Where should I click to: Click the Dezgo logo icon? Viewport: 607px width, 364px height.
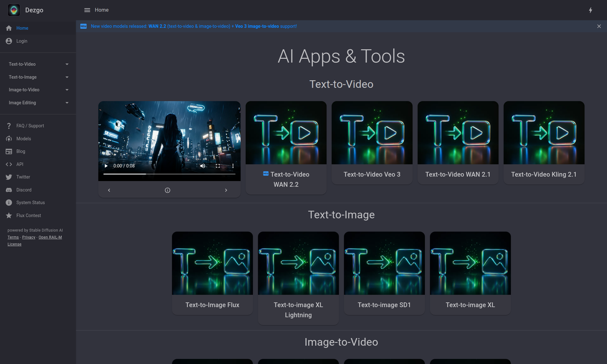coord(14,10)
